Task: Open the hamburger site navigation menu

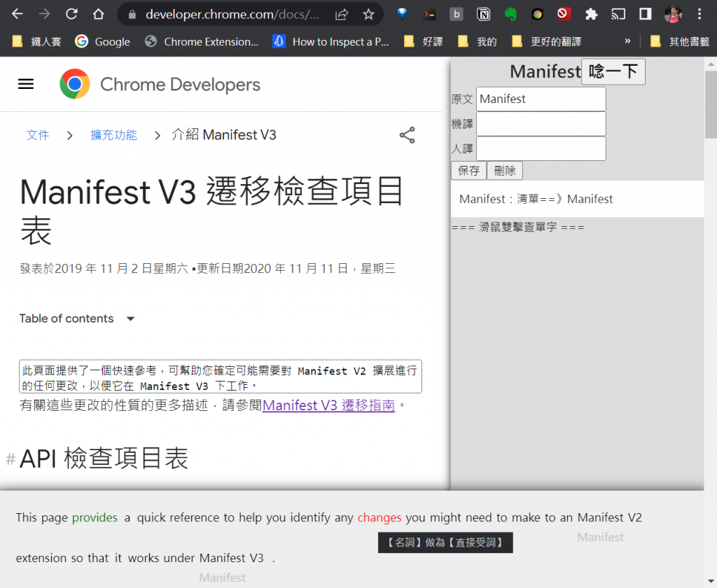Action: click(x=26, y=84)
